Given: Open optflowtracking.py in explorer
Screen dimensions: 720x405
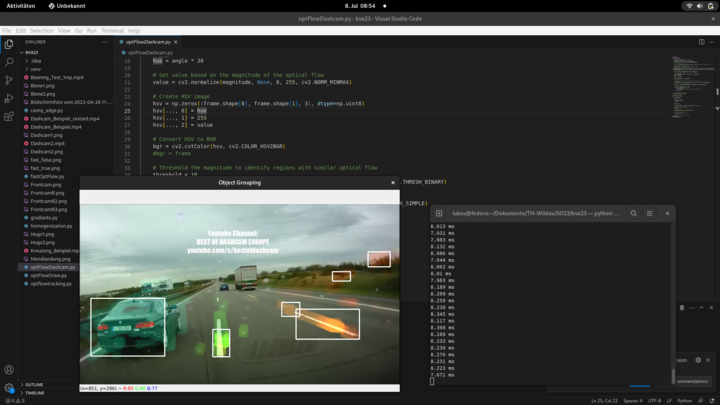Looking at the screenshot, I should tap(51, 284).
